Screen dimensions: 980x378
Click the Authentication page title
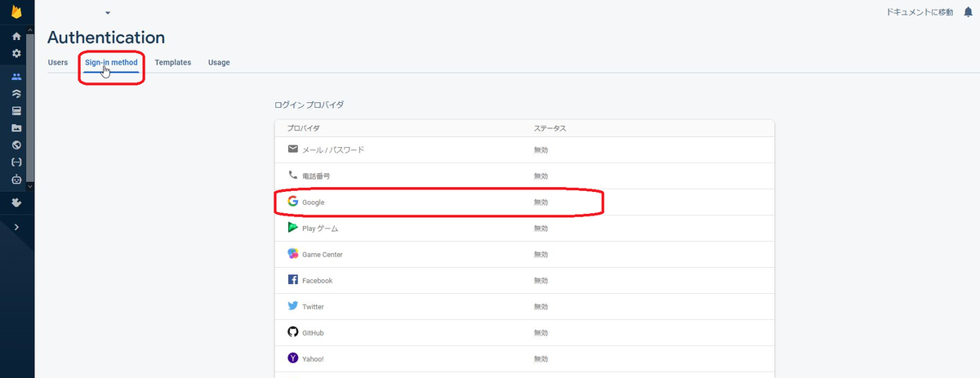pos(106,38)
